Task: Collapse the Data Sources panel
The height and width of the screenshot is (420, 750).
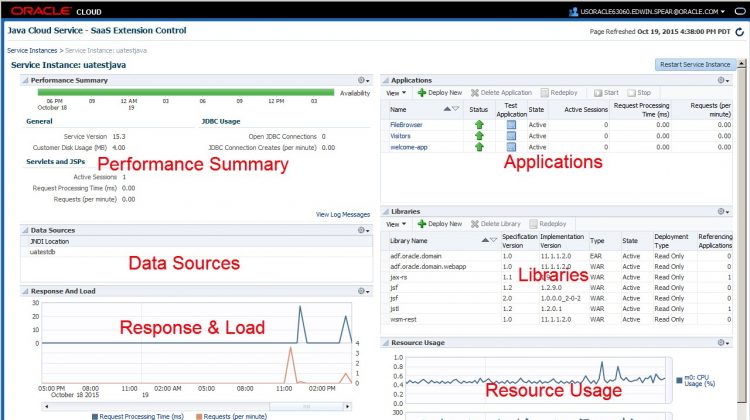Action: click(25, 230)
